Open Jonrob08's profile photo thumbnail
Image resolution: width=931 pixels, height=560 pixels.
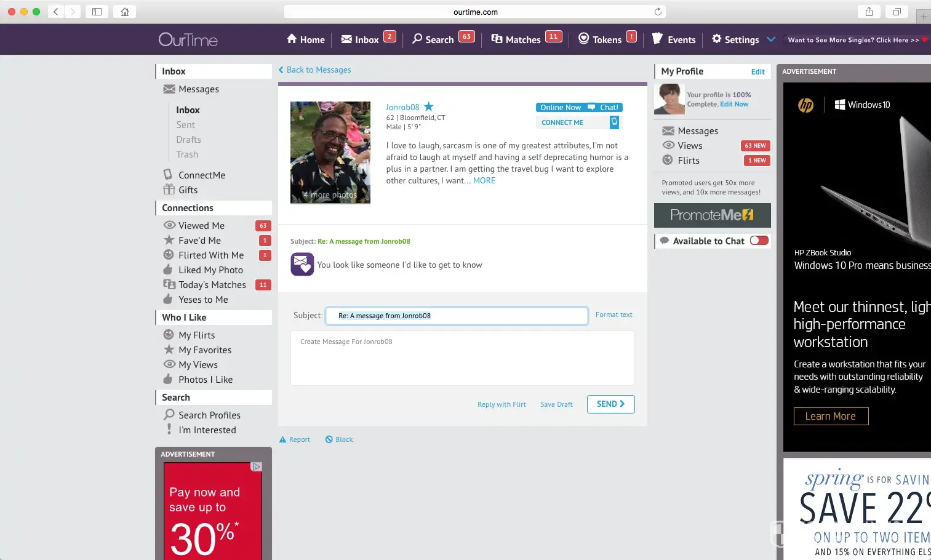tap(330, 152)
